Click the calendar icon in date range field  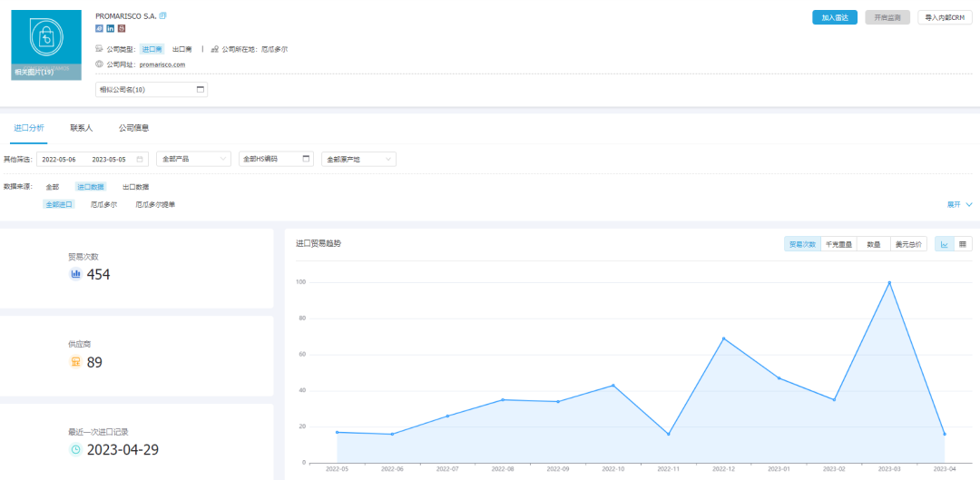(x=140, y=159)
